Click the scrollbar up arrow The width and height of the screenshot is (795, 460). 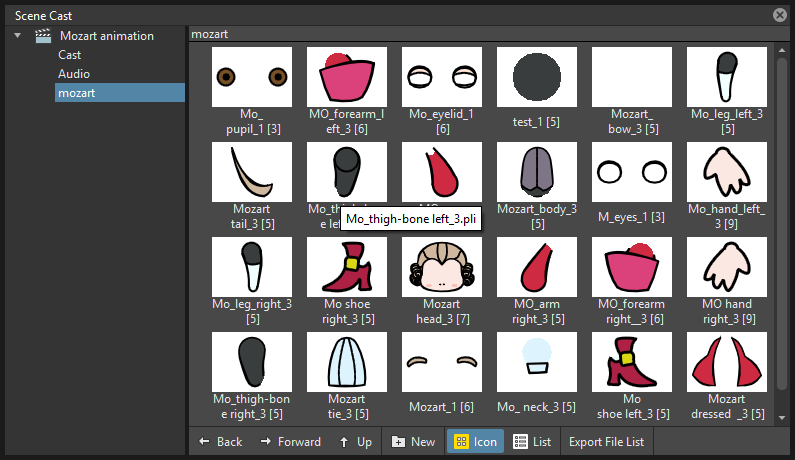click(x=782, y=50)
